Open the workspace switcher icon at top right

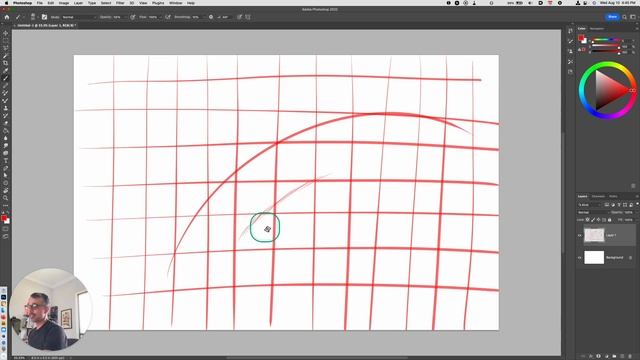click(x=633, y=17)
